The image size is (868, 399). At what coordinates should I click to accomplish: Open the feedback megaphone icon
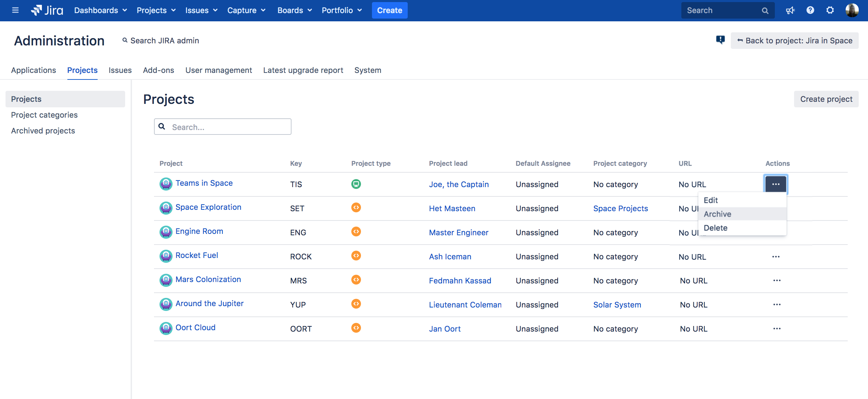[x=790, y=10]
